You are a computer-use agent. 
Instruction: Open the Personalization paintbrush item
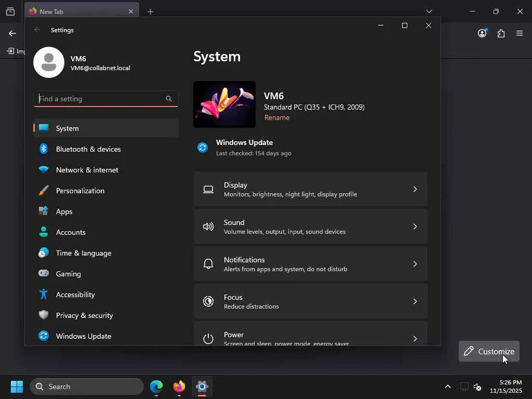point(106,191)
